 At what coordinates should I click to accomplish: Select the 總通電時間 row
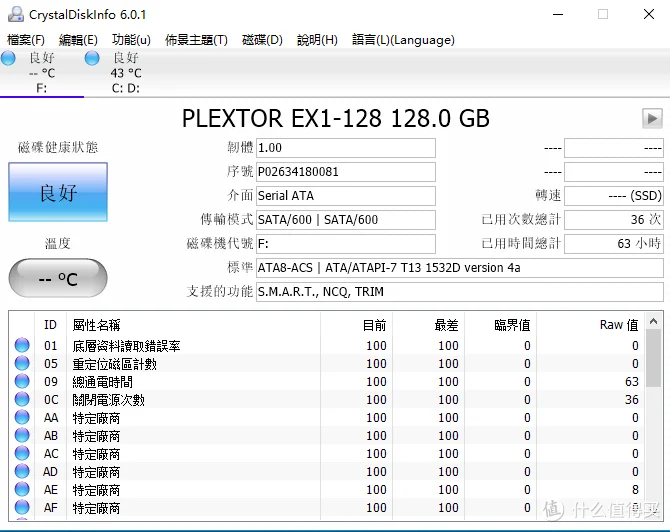click(327, 381)
